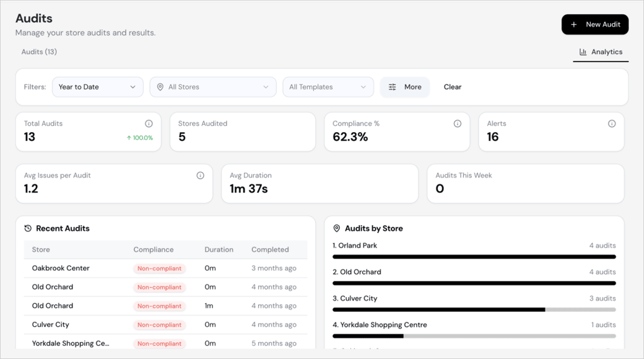Click the Yorkdale Shopping Centre progress bar

pos(474,336)
